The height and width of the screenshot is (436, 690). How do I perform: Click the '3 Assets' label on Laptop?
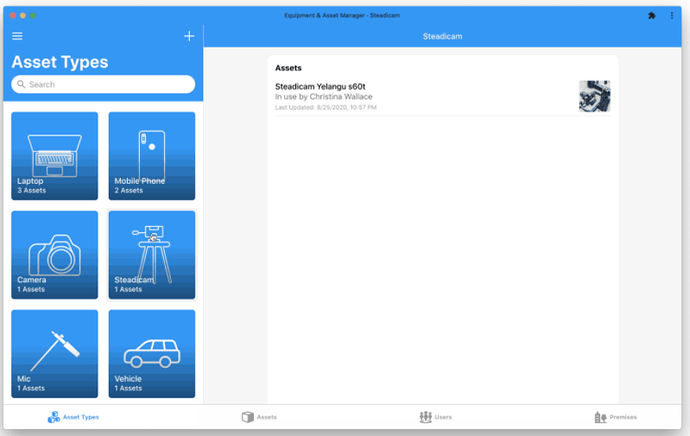[32, 191]
